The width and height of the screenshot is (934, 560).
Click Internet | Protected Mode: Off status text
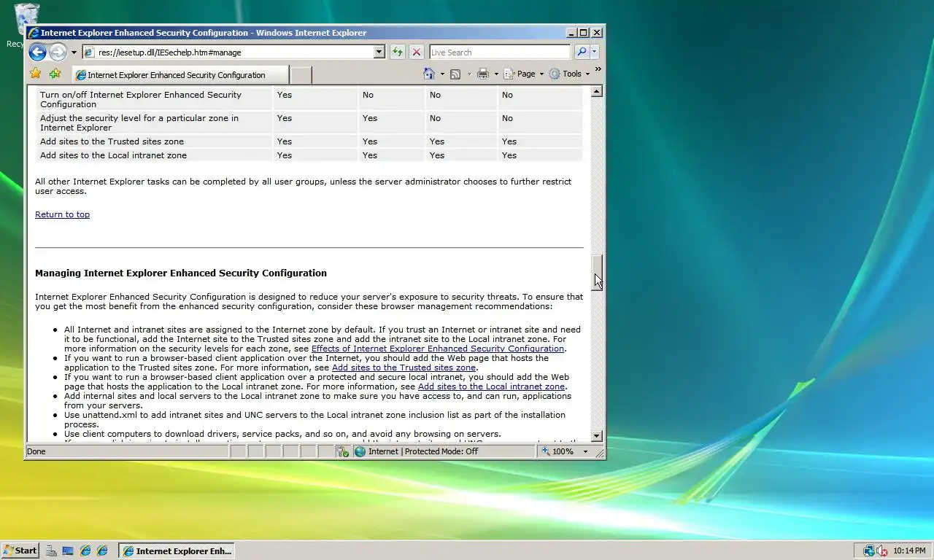click(x=423, y=451)
